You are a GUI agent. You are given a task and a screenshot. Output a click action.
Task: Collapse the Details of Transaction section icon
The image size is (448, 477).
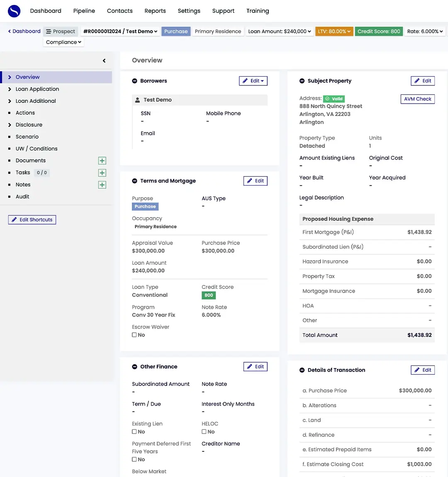point(302,370)
